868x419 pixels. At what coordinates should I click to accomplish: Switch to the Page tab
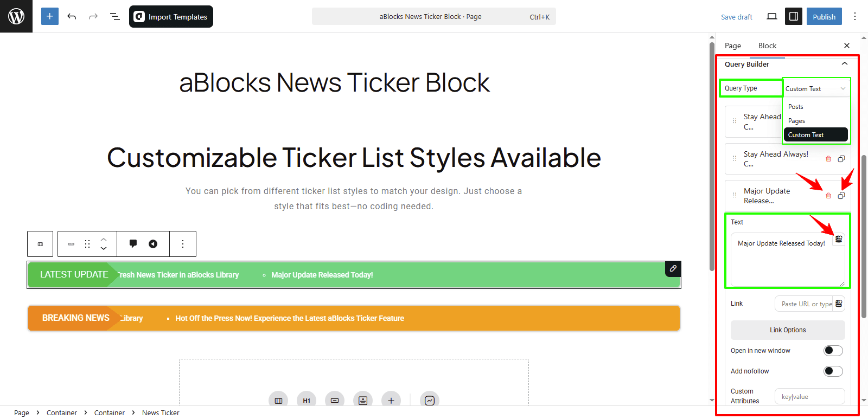click(733, 46)
